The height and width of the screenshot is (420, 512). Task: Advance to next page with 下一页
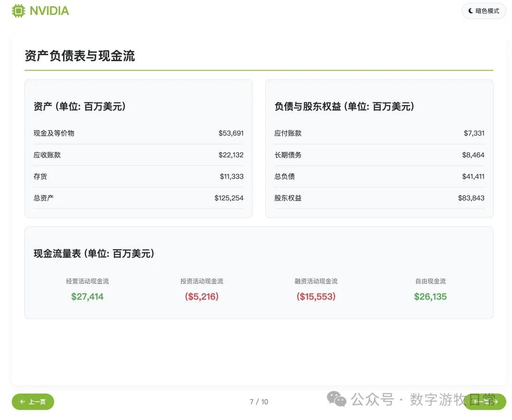[485, 402]
